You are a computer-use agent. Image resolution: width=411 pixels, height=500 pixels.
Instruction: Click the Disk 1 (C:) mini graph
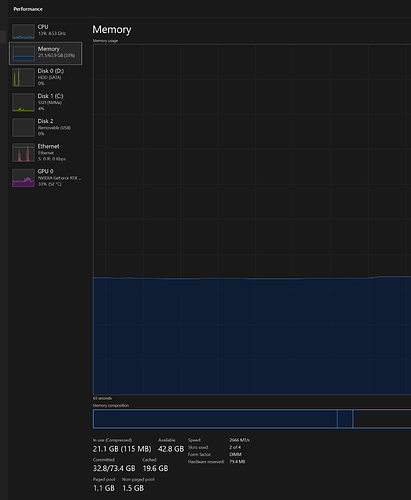(23, 102)
